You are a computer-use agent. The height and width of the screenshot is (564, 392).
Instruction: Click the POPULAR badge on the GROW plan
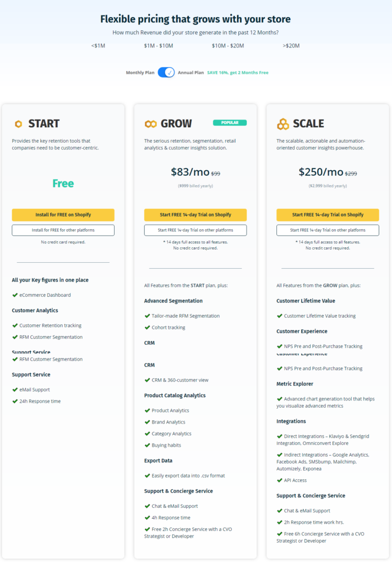point(230,122)
